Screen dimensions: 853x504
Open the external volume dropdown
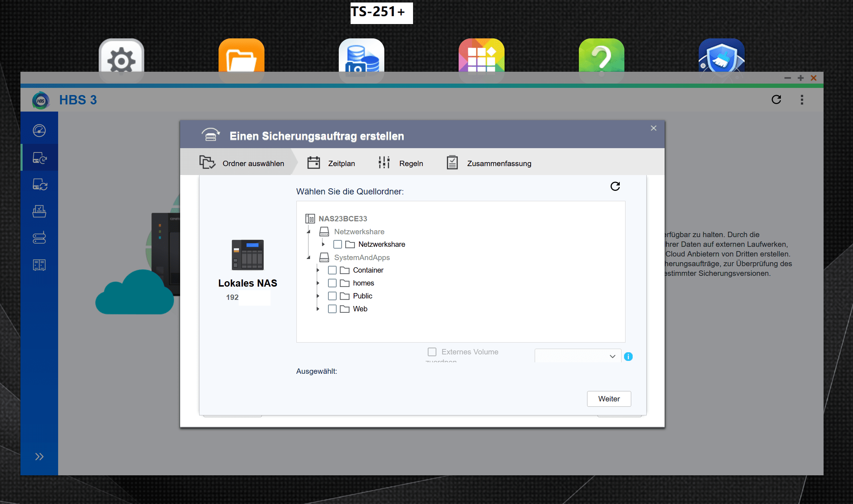pyautogui.click(x=578, y=356)
